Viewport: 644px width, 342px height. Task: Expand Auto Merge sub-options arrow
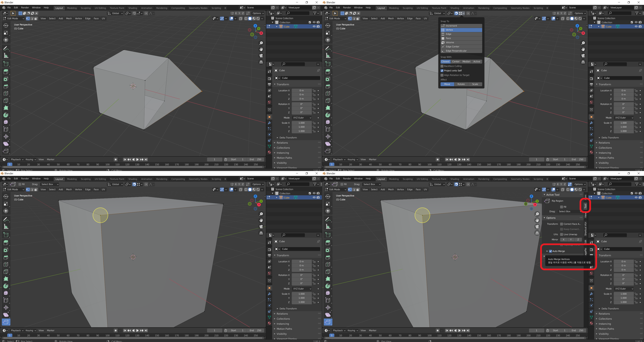547,251
